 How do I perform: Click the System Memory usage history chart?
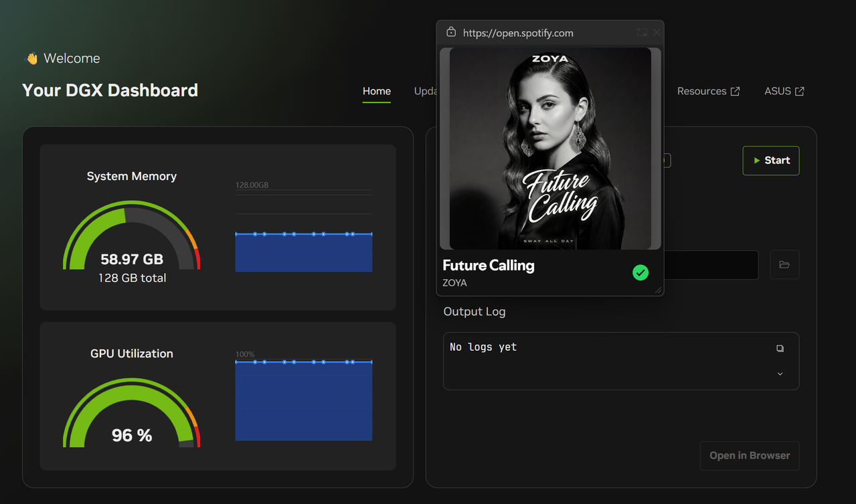pos(304,231)
